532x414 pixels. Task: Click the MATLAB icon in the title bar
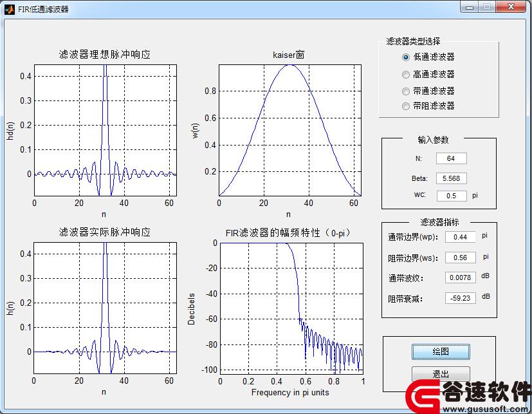[10, 9]
